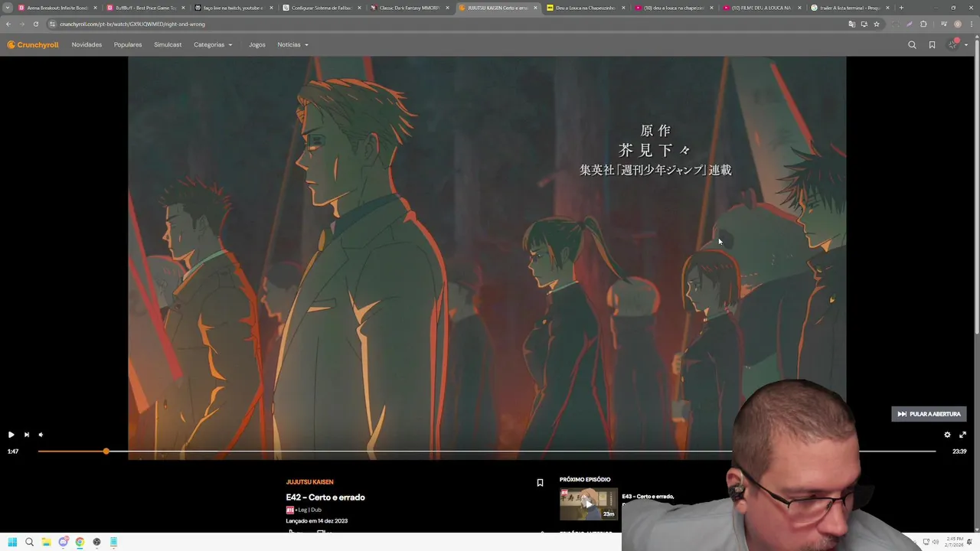This screenshot has height=551, width=980.
Task: Open the Populares menu item
Action: pyautogui.click(x=128, y=45)
